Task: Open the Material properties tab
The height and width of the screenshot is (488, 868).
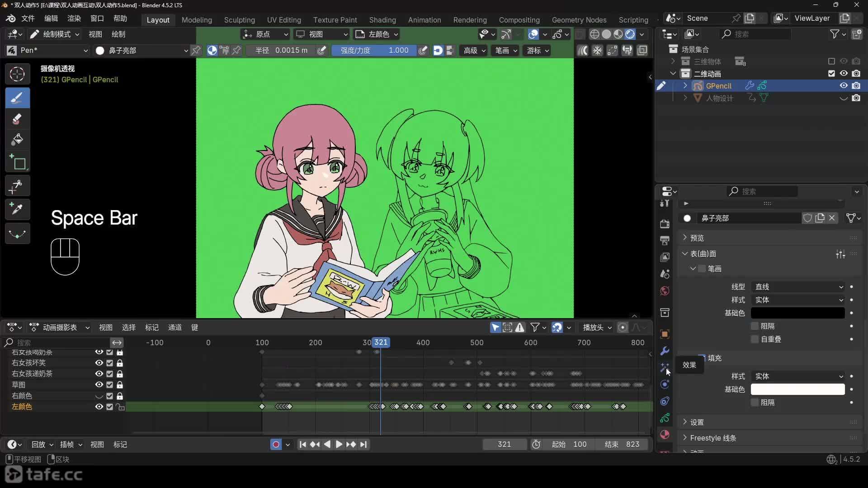Action: click(x=665, y=435)
